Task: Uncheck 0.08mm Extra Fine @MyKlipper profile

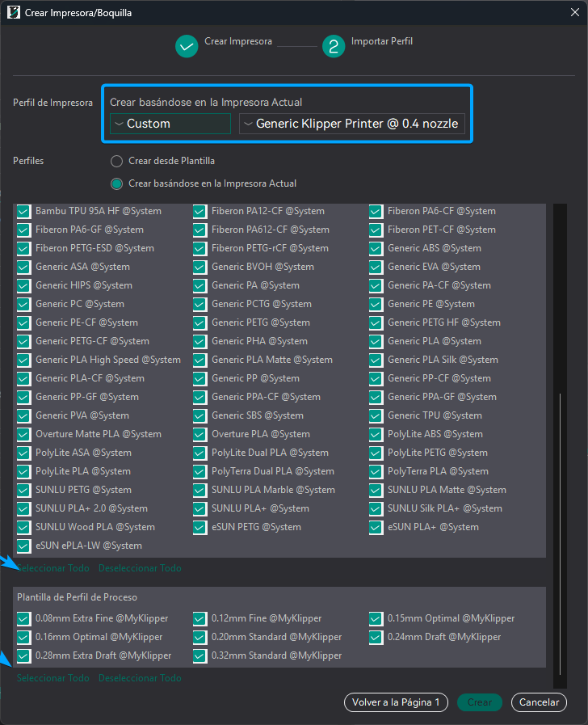Action: [x=24, y=618]
